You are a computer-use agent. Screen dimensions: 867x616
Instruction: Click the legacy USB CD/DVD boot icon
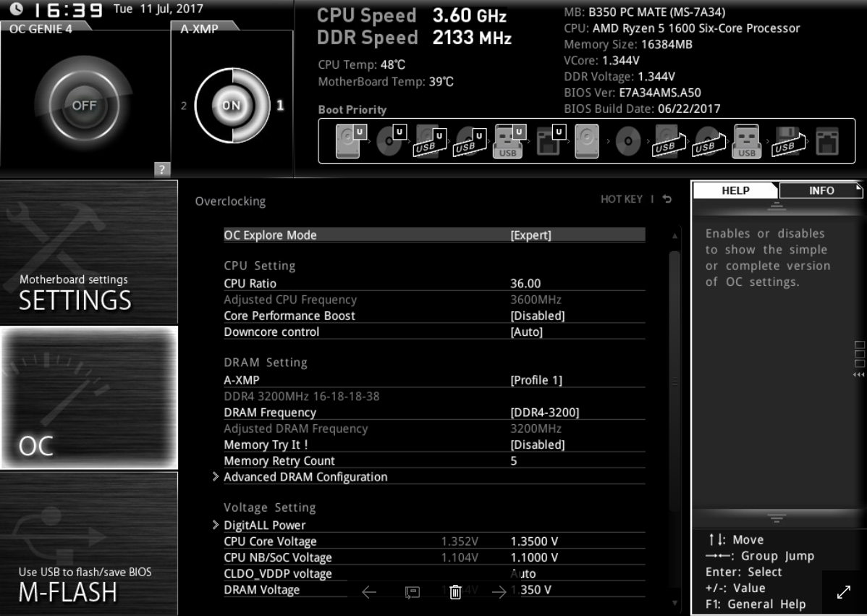click(x=709, y=142)
